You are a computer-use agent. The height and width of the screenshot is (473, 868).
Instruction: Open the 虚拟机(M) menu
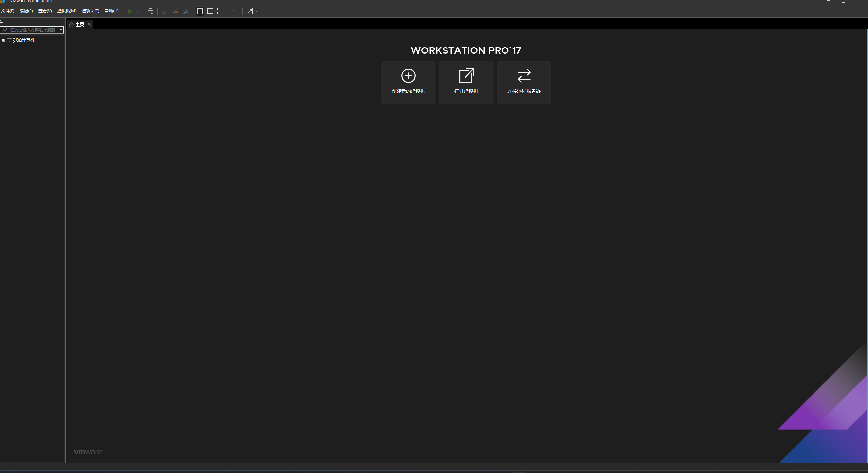67,11
